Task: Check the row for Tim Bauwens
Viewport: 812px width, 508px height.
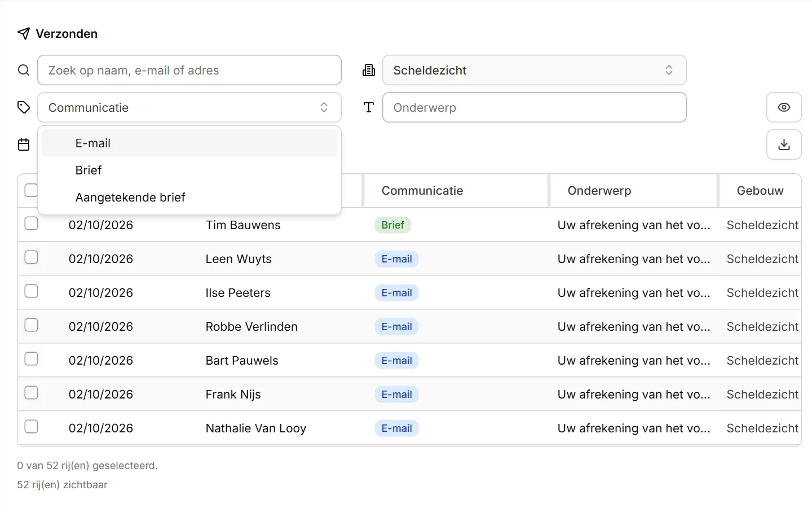Action: (x=32, y=224)
